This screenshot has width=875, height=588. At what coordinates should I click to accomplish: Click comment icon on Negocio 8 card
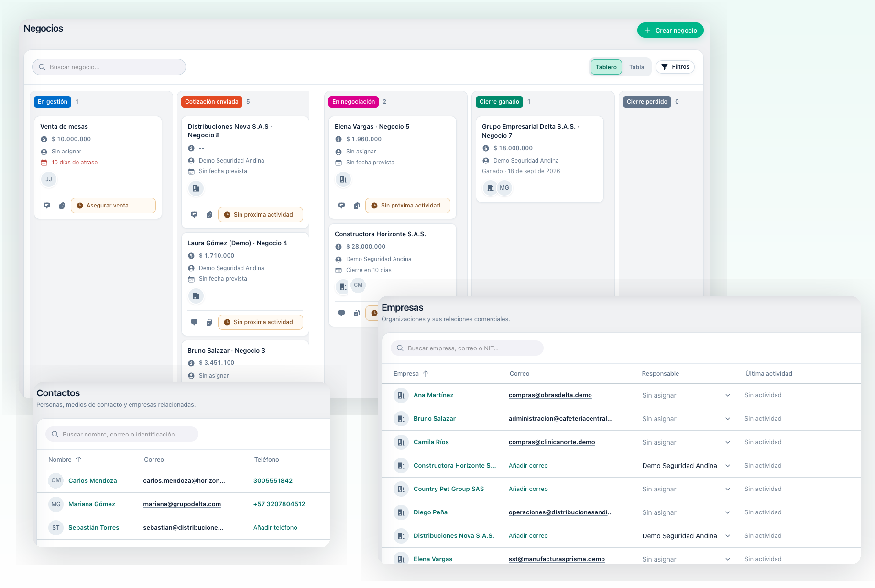[194, 215]
